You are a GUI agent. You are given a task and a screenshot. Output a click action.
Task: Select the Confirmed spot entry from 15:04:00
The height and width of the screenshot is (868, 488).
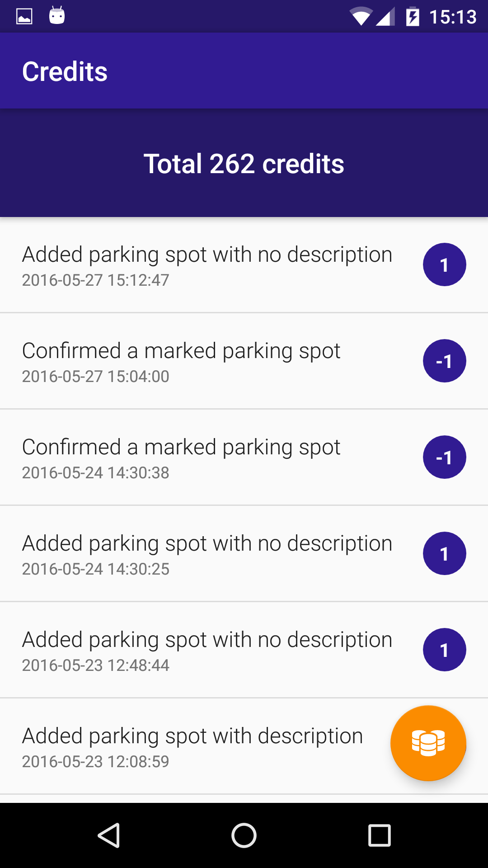(181, 362)
